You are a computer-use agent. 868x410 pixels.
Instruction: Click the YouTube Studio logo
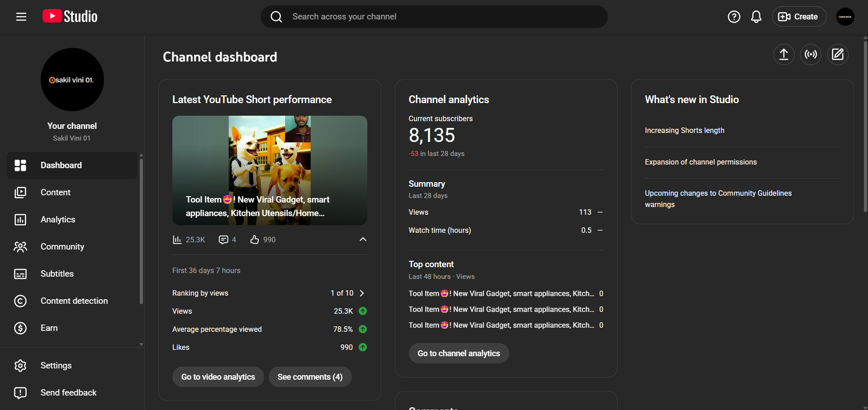70,17
